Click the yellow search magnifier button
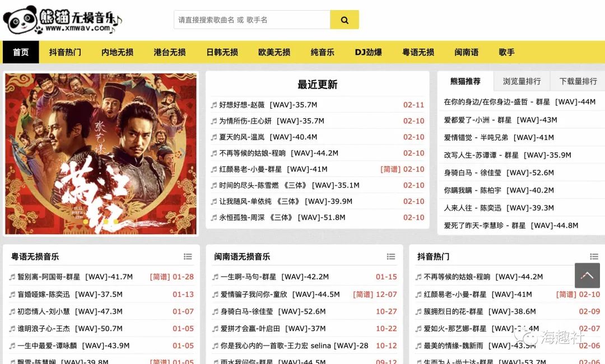 (x=344, y=20)
